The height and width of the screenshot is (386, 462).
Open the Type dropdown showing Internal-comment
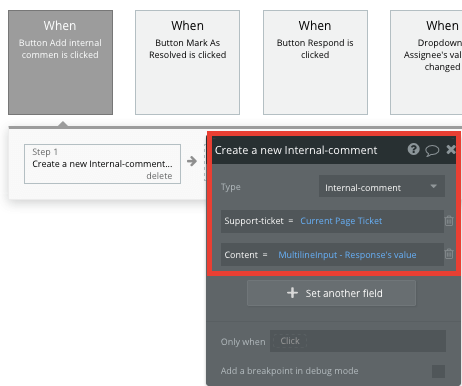[382, 186]
